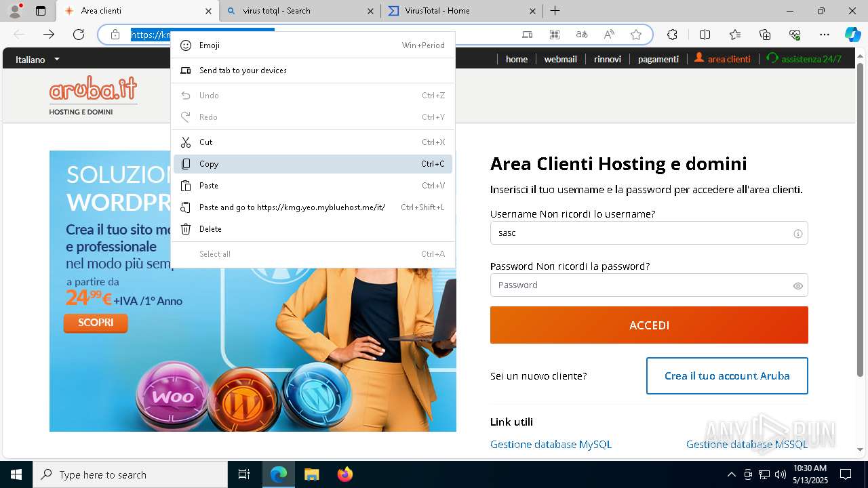
Task: Go to home in top navigation
Action: [517, 59]
